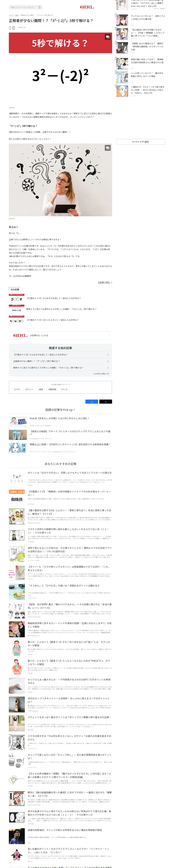Select #スマホ keyword tag
Screen dimensions: 174x868
tap(17, 389)
